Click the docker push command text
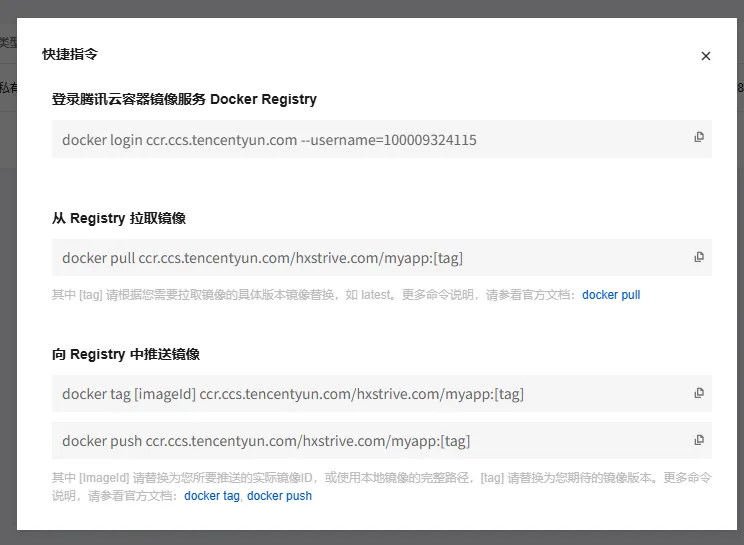The height and width of the screenshot is (545, 744). tap(266, 441)
